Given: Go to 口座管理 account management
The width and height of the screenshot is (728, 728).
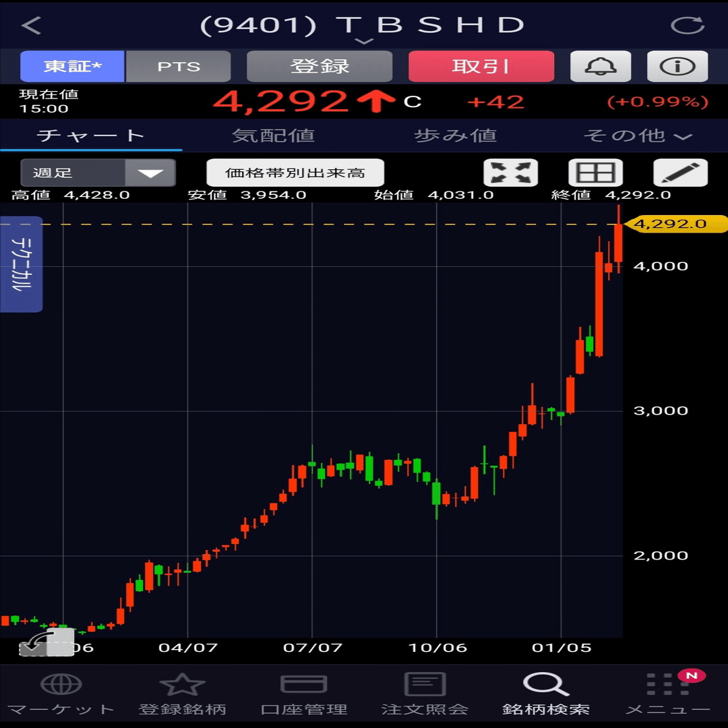Looking at the screenshot, I should [303, 694].
